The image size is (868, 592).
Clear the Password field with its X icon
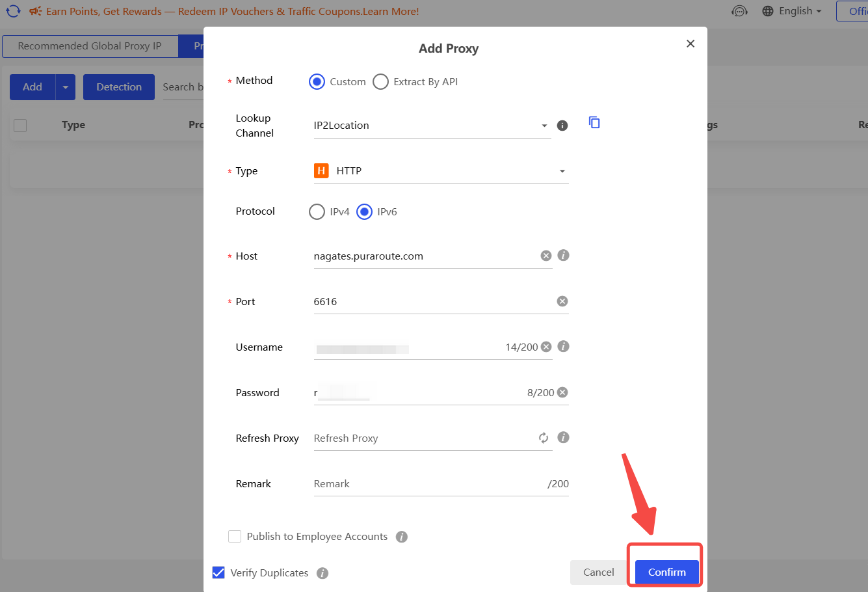[x=562, y=392]
